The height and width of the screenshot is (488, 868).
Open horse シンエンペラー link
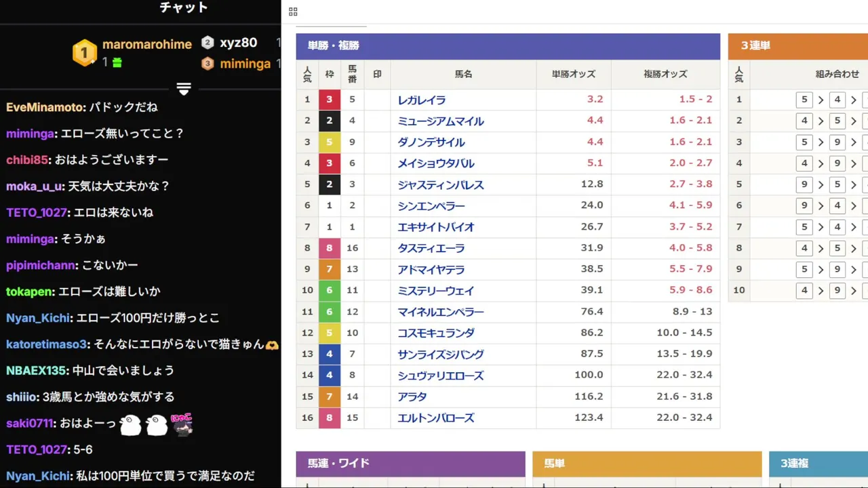point(431,206)
